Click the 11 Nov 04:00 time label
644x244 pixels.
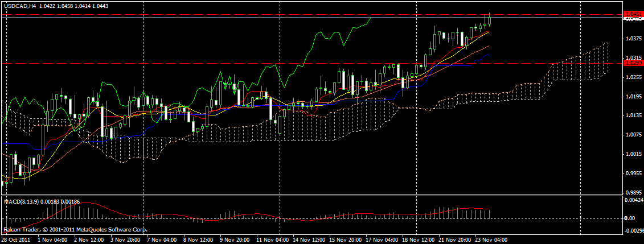click(271, 240)
